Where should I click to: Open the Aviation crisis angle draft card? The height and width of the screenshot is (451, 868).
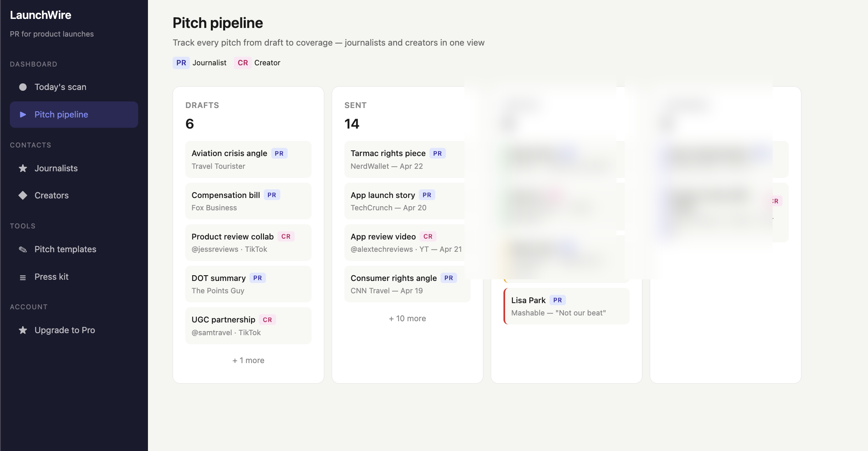pyautogui.click(x=248, y=159)
